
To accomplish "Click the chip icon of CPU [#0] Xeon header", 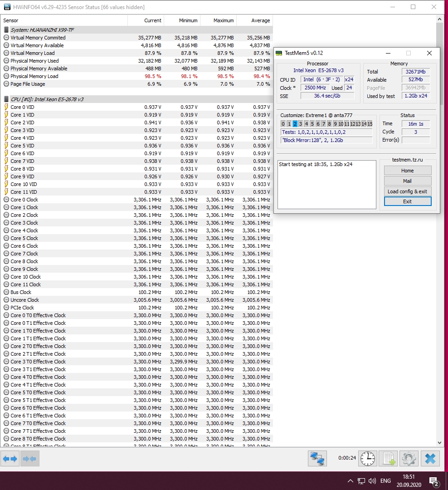I will (6, 99).
